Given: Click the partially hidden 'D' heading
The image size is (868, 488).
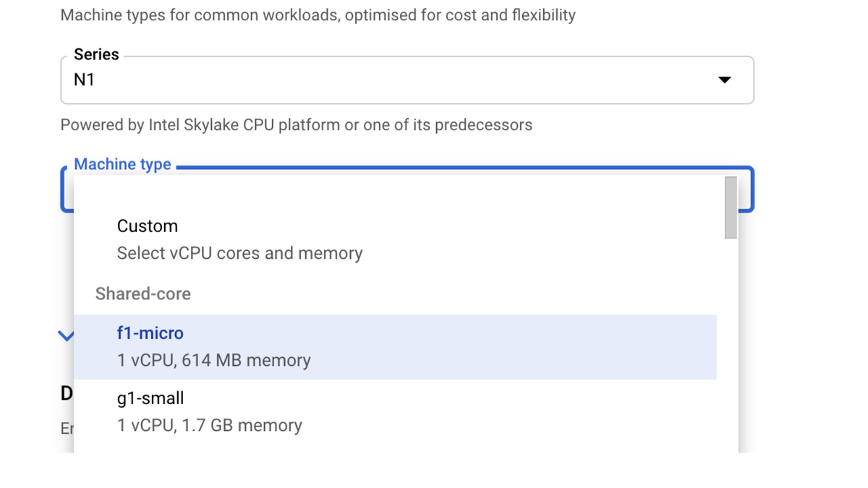Looking at the screenshot, I should 67,393.
